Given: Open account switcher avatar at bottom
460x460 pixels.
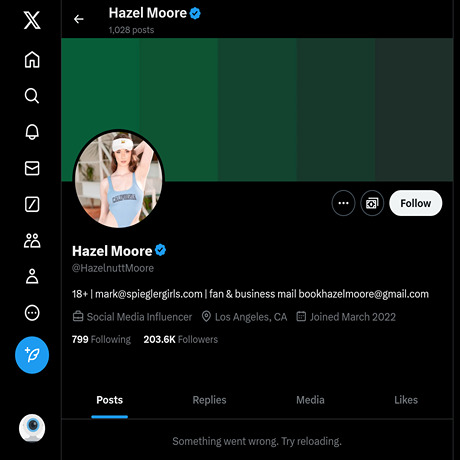Looking at the screenshot, I should coord(32,428).
